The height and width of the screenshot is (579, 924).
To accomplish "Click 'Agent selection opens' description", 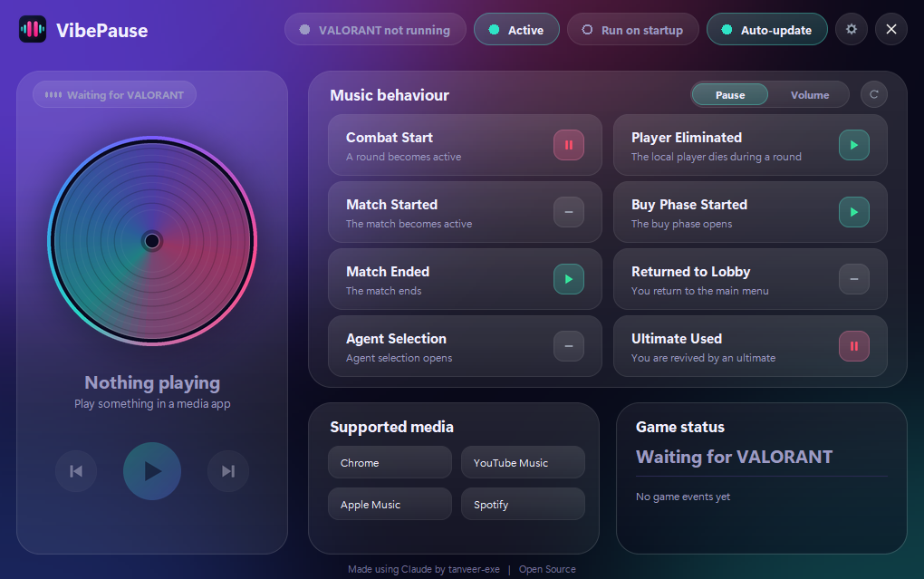I will click(x=399, y=358).
